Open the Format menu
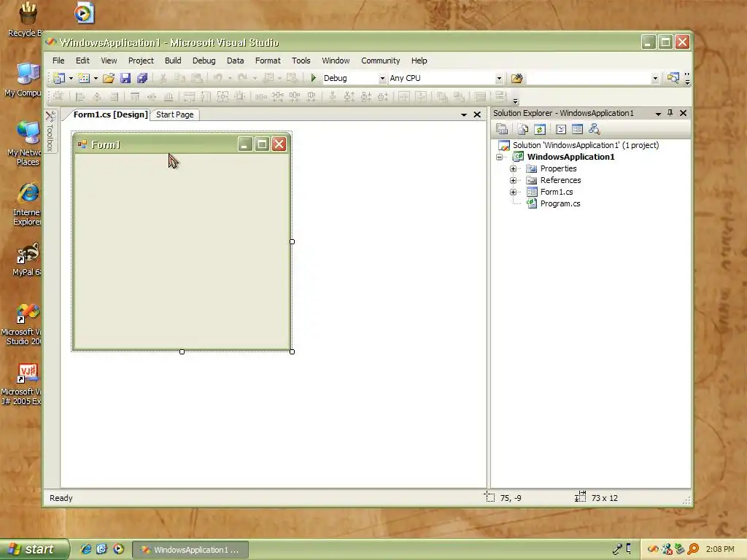Image resolution: width=747 pixels, height=560 pixels. point(268,61)
